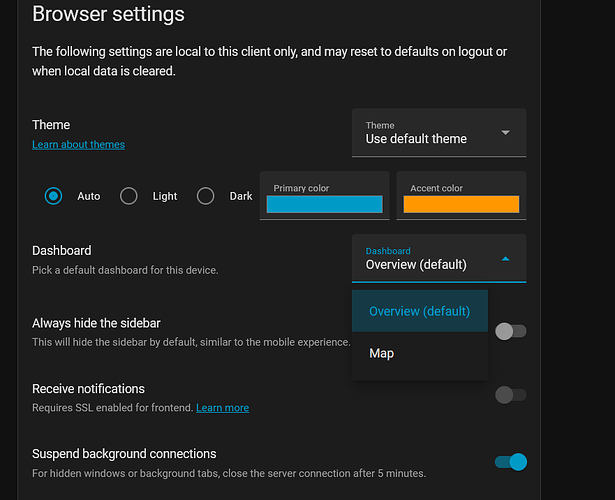
Task: Click the Browser settings heading
Action: pyautogui.click(x=108, y=15)
